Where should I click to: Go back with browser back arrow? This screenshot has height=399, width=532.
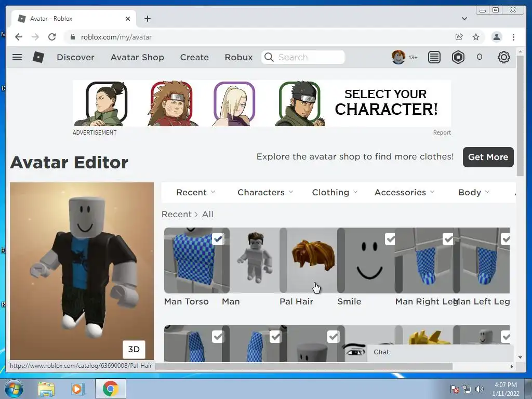19,37
